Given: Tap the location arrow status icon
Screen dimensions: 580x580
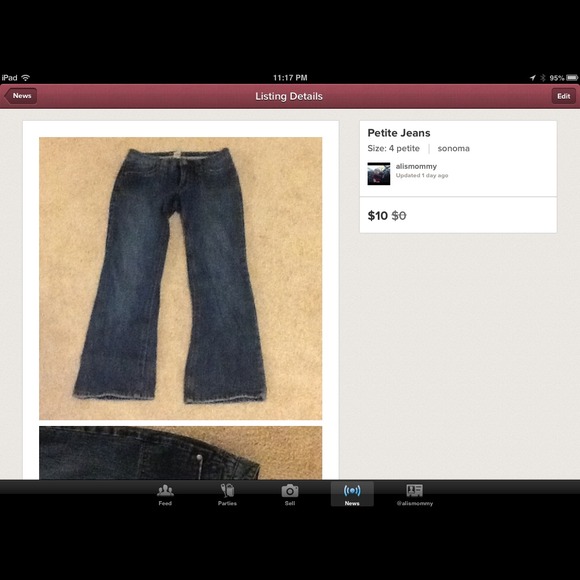Looking at the screenshot, I should click(533, 78).
